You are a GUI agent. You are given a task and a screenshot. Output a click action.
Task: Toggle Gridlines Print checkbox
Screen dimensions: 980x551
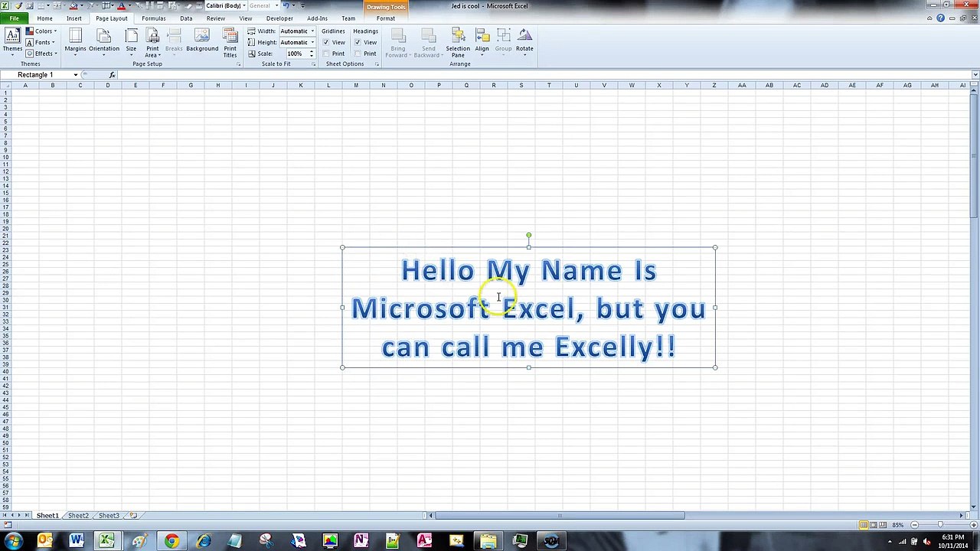pyautogui.click(x=326, y=54)
